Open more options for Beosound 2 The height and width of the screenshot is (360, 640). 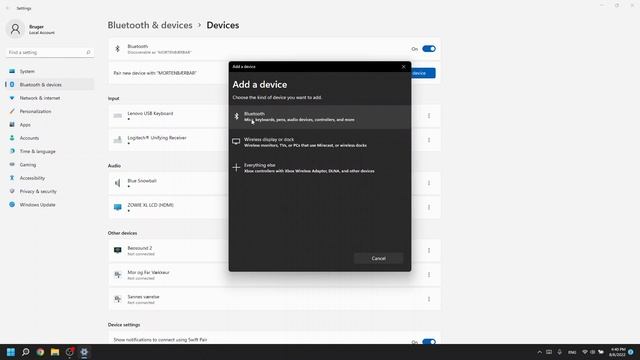[x=429, y=250]
